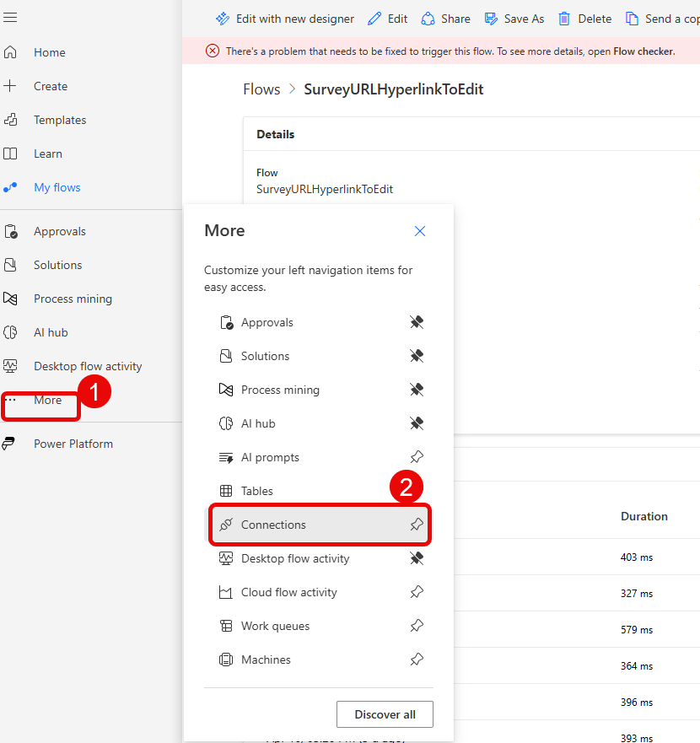Unpin Desktop flow activity item
Screen dimensions: 700x743
pos(417,558)
